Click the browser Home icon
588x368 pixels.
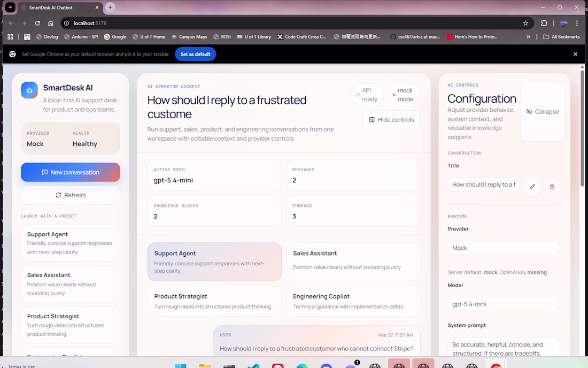[50, 23]
